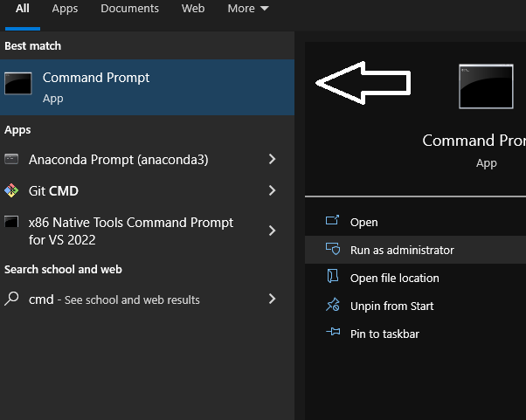Click the Unpin from Start pin icon
526x420 pixels.
(x=333, y=305)
